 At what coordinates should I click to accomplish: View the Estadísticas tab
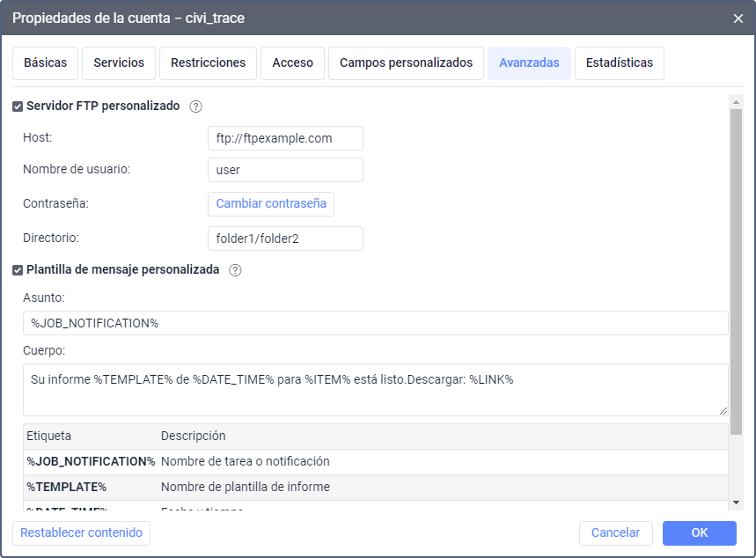tap(619, 63)
